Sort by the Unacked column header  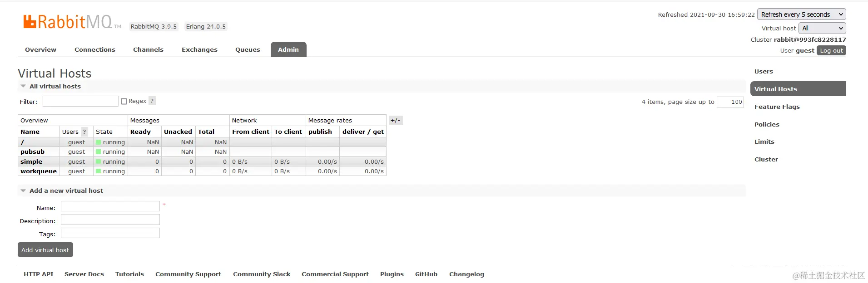click(x=178, y=132)
